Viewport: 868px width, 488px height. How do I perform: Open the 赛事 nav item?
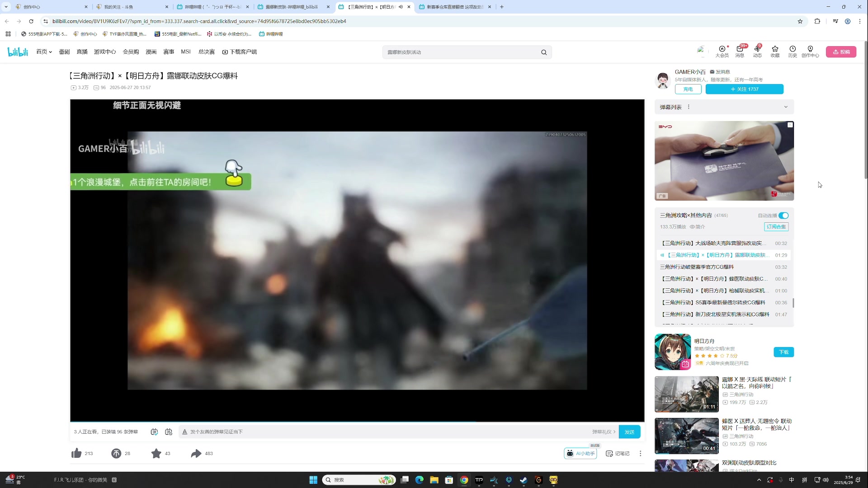click(169, 52)
